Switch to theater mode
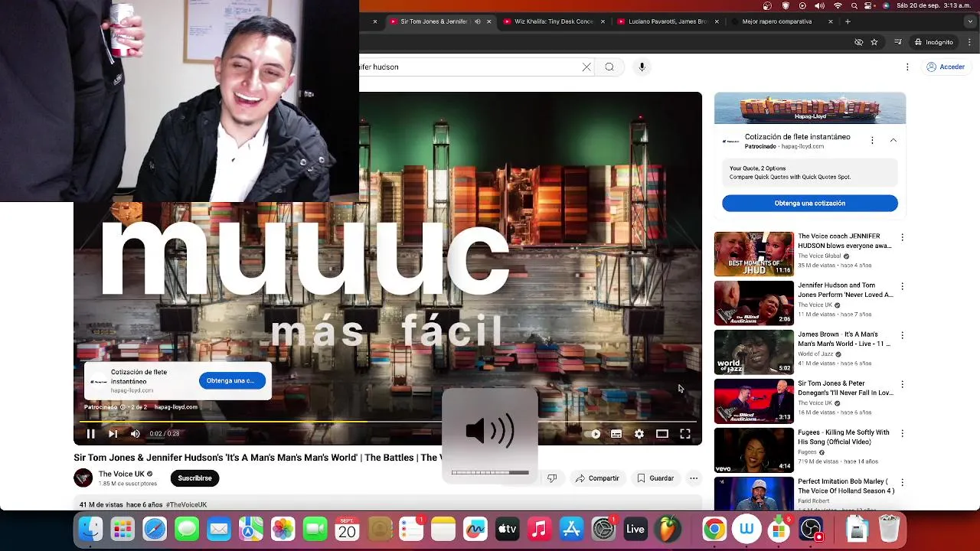The image size is (980, 551). click(x=662, y=434)
